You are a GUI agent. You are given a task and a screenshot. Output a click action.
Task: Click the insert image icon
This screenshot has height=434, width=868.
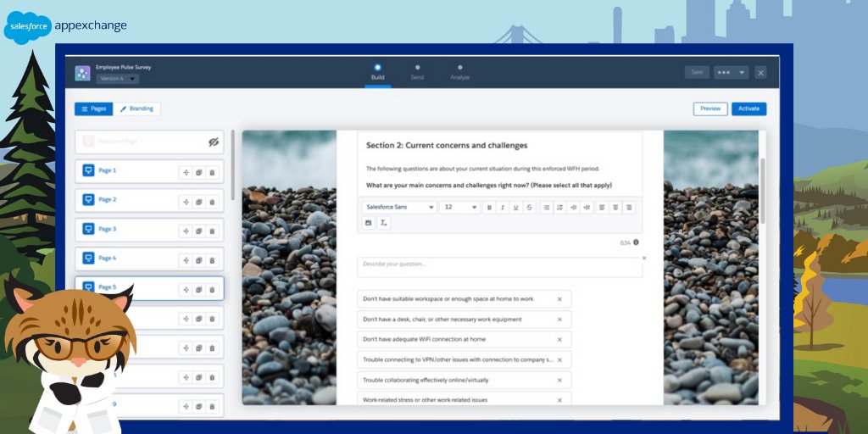point(368,223)
